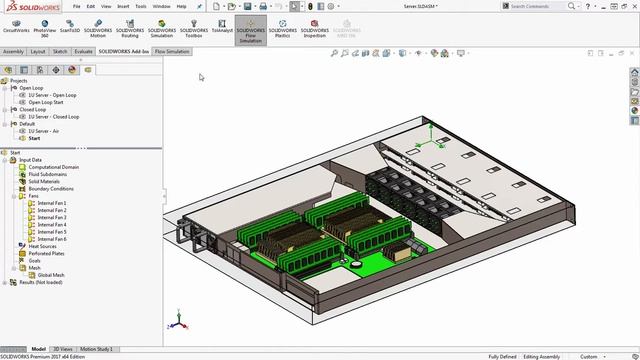Click the Print icon
This screenshot has width=640, height=360.
[263, 6]
